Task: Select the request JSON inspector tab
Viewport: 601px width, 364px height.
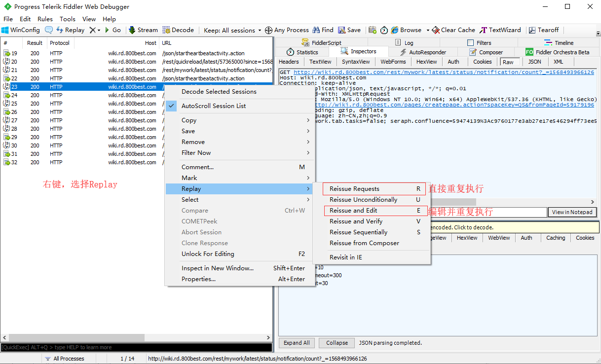Action: pyautogui.click(x=534, y=62)
